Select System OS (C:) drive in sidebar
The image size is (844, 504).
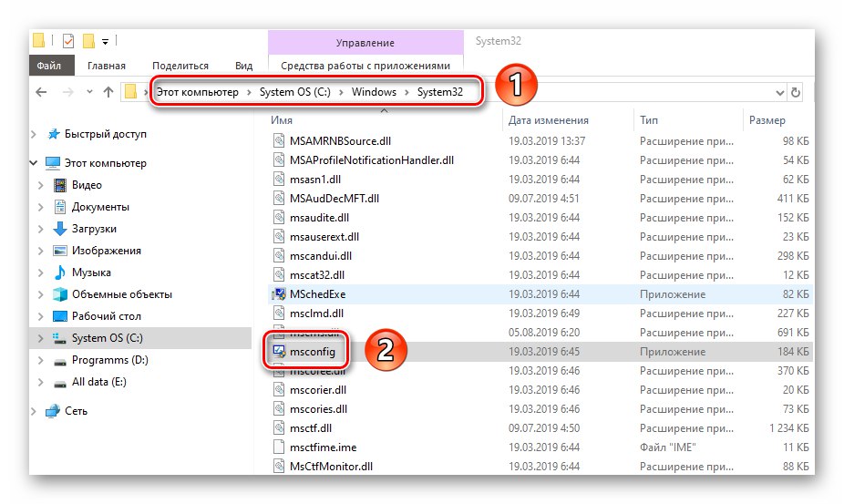click(x=108, y=338)
